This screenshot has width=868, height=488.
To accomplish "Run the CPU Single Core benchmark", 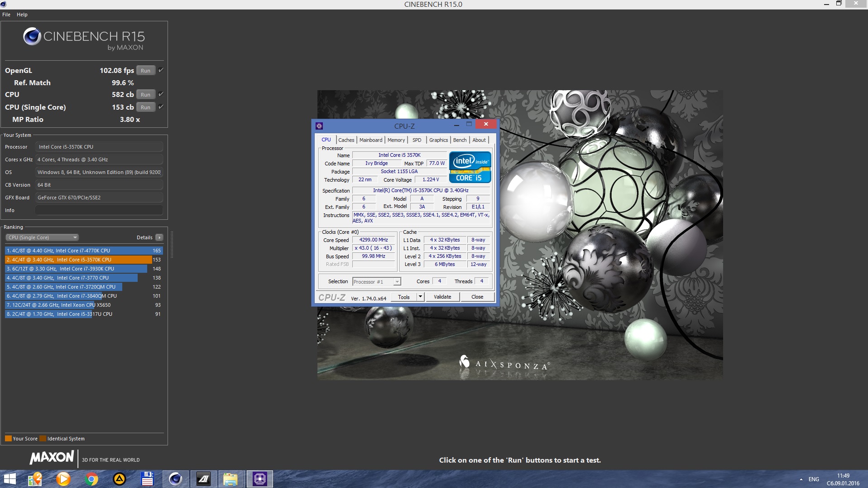I will click(145, 107).
